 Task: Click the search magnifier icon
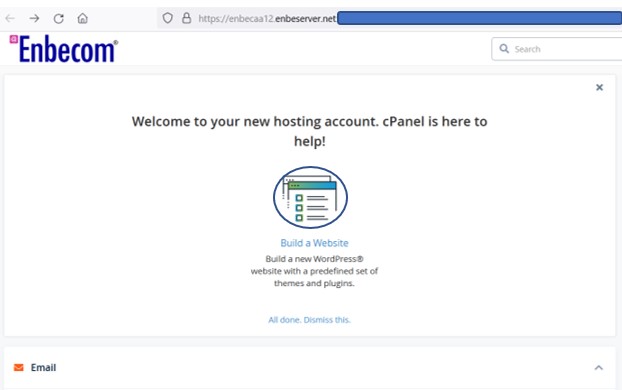click(x=504, y=49)
